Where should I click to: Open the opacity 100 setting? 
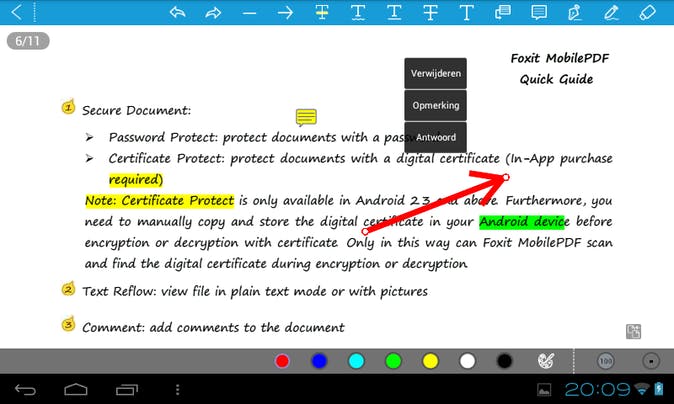[x=606, y=361]
